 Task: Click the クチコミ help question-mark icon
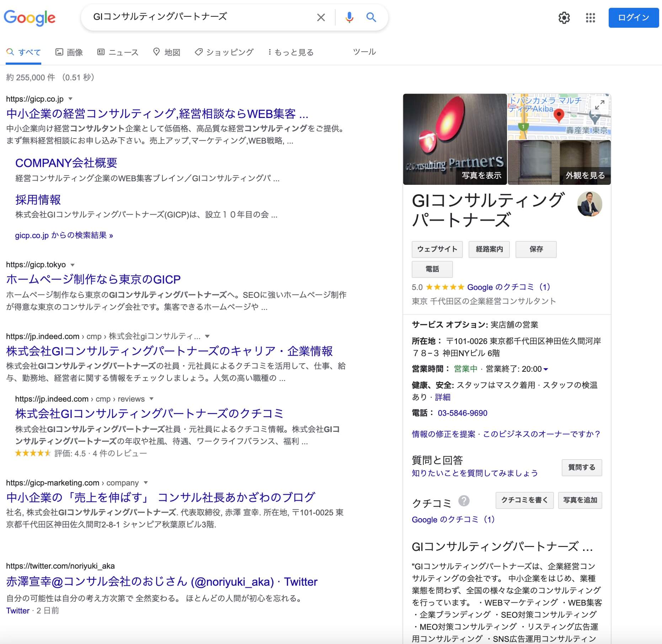tap(464, 501)
